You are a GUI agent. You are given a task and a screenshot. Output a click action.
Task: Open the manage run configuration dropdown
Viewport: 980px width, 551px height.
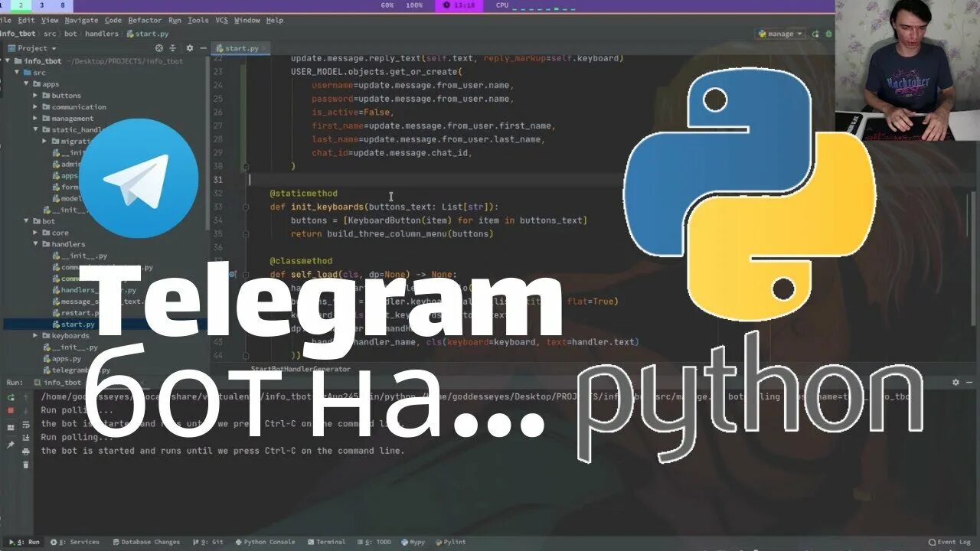tap(779, 34)
